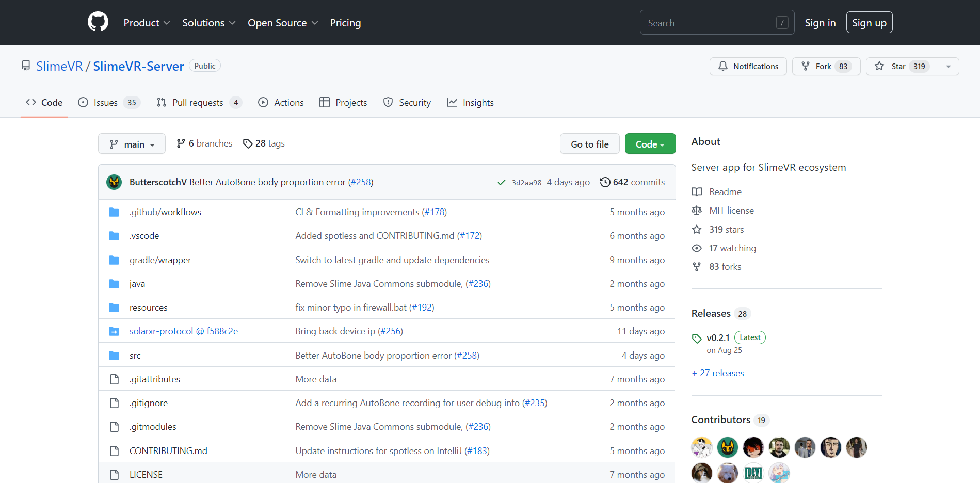Screen dimensions: 980x483
Task: Click ButterscotchV's avatar in latest commit
Action: point(114,182)
